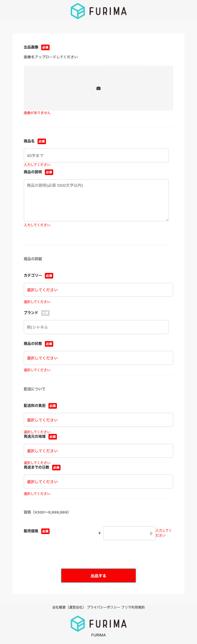Open the 発送までの日数 dropdown
This screenshot has width=197, height=644.
[x=98, y=482]
